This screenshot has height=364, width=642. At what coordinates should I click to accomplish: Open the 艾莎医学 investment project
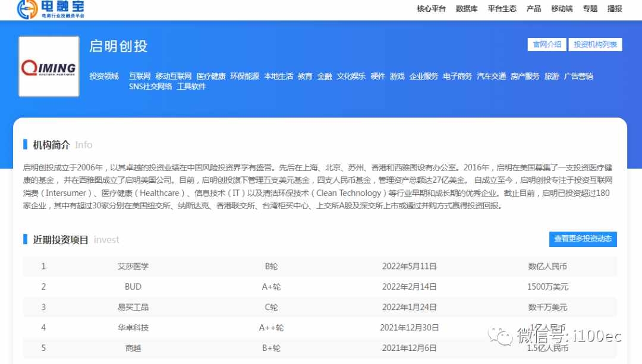pyautogui.click(x=133, y=266)
